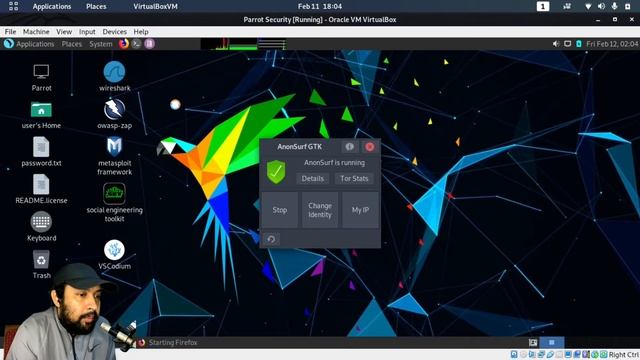This screenshot has width=640, height=360.
Task: Switch to the highlighted workspace in bottom panel
Action: [x=551, y=342]
